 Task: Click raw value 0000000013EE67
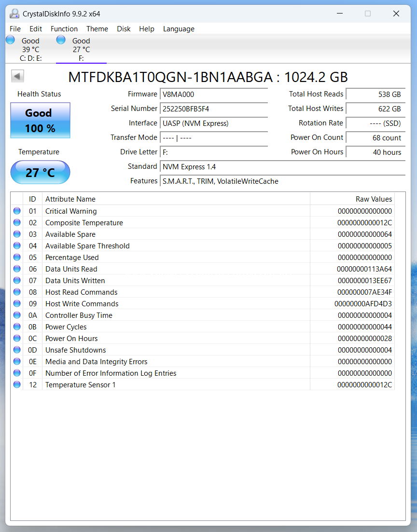click(x=365, y=281)
